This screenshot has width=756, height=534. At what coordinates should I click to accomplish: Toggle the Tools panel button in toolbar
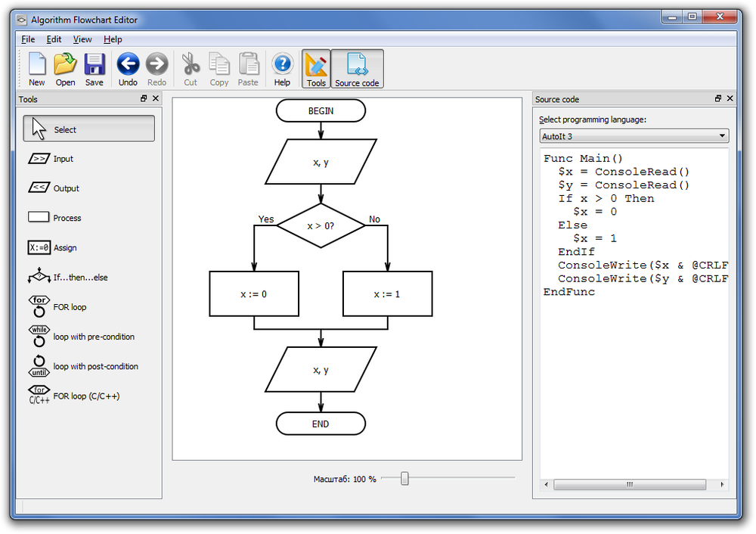pos(316,70)
